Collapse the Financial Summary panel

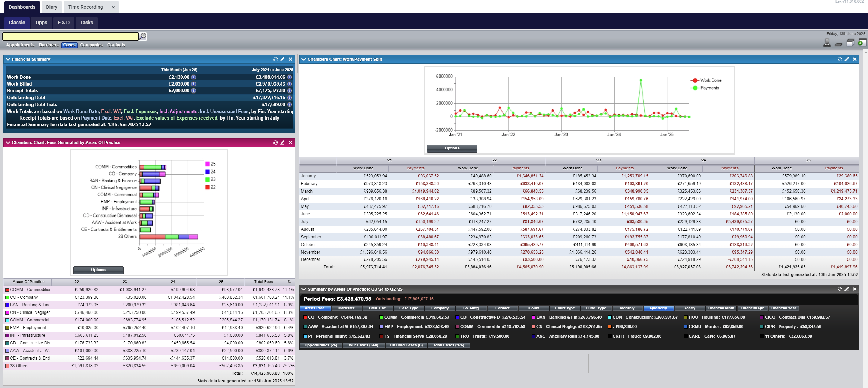8,59
